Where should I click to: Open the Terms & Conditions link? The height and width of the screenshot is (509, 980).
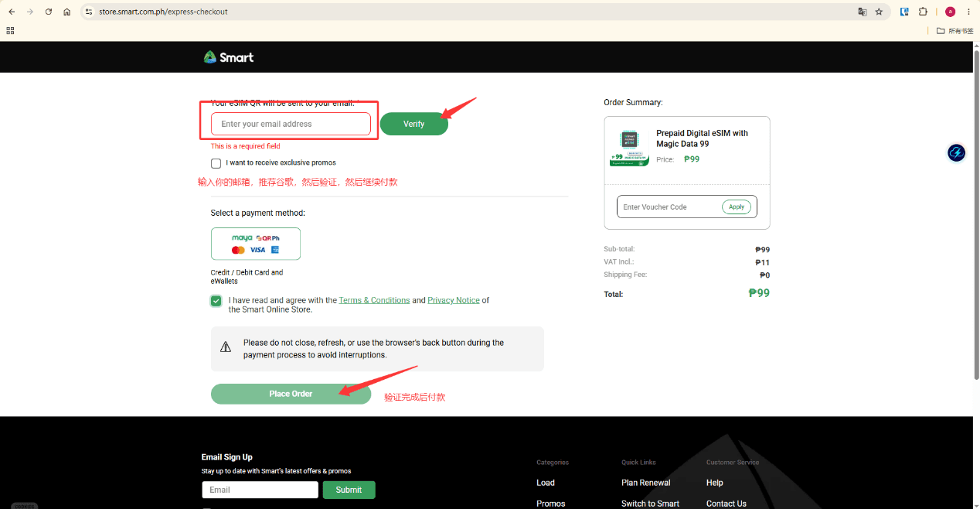[x=374, y=300]
